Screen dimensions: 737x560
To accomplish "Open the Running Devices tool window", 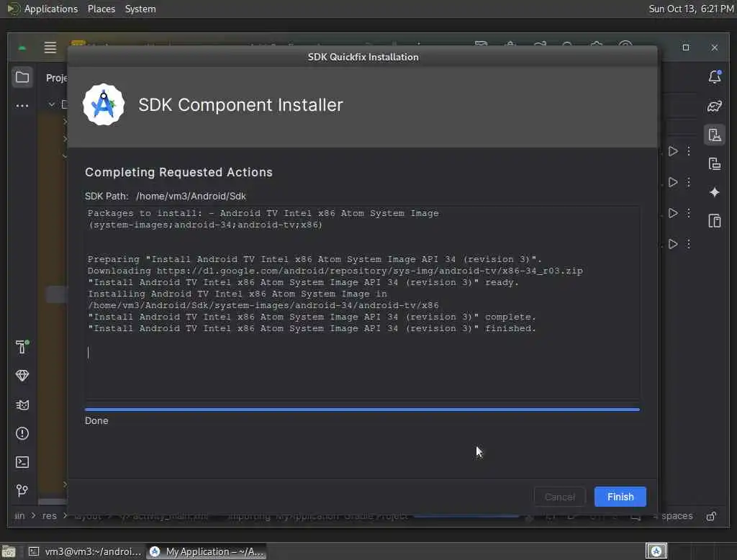I will [715, 163].
